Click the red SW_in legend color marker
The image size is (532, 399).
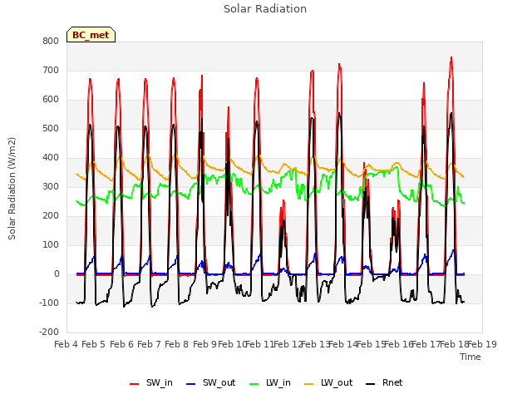135,384
